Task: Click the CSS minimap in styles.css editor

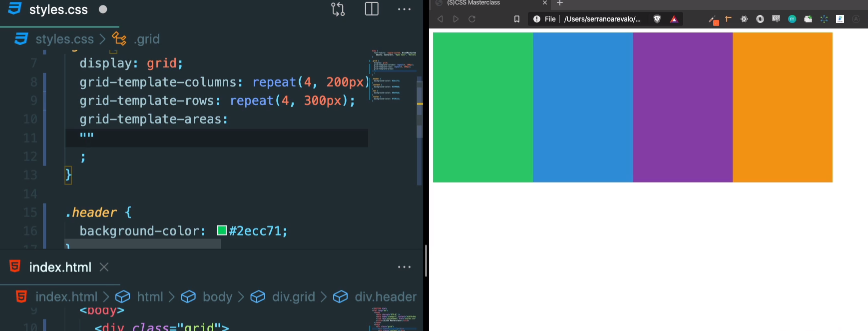Action: coord(394,75)
